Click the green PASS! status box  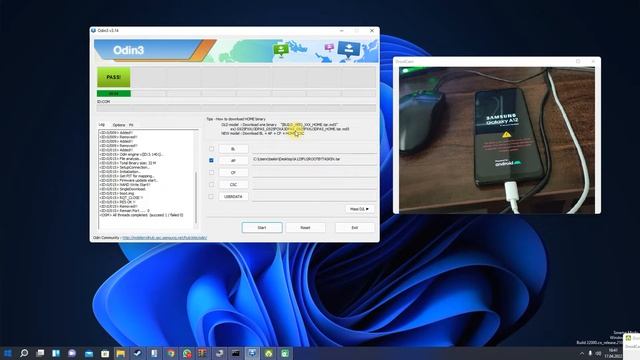tap(114, 77)
